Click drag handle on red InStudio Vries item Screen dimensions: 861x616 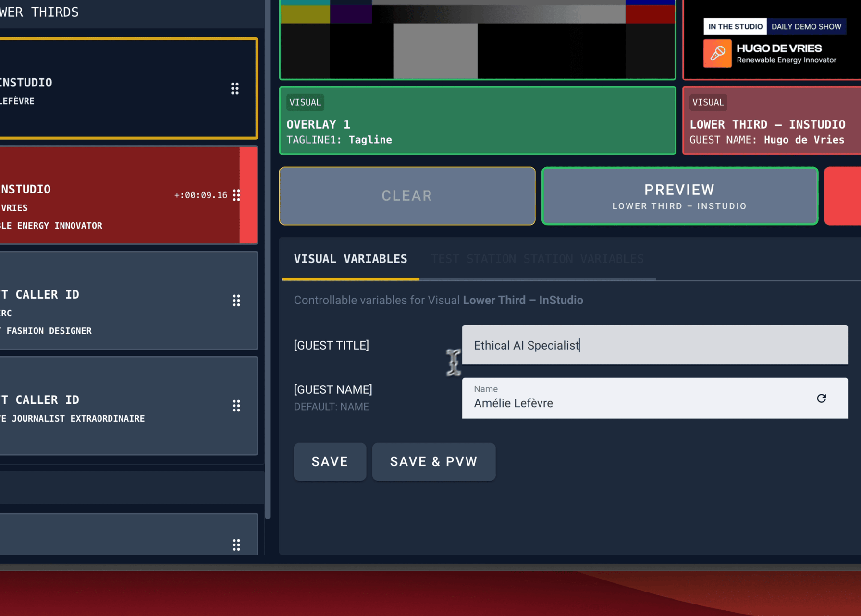click(x=236, y=195)
